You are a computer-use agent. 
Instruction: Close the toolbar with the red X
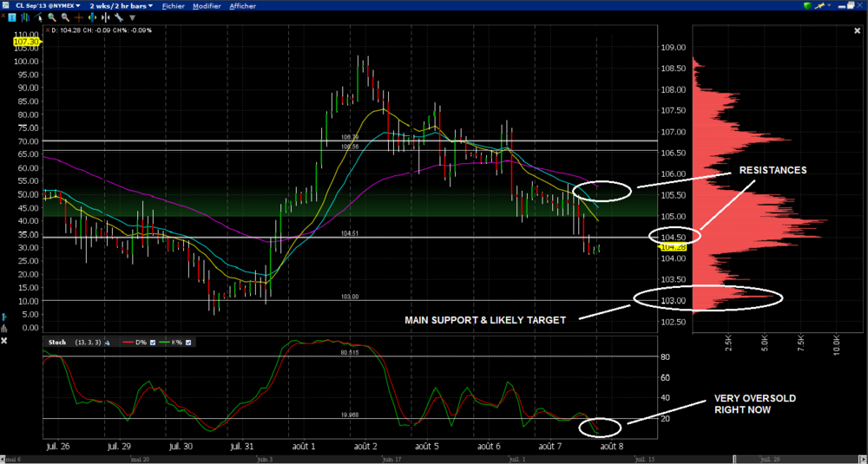3,16
